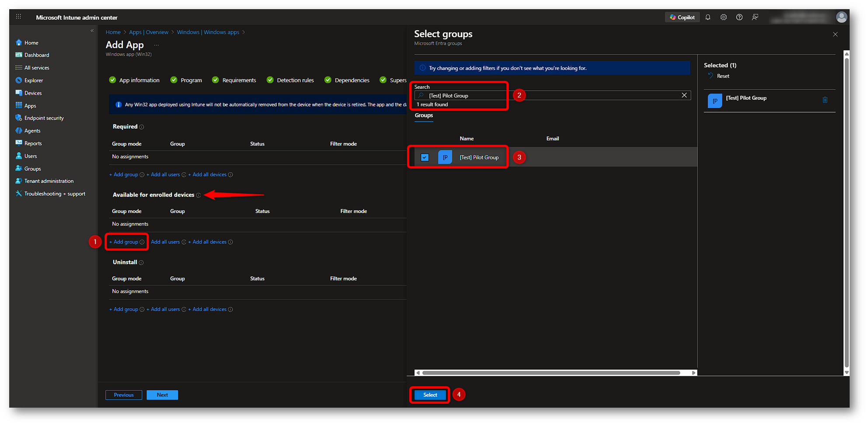868x426 pixels.
Task: Click the Copilot button
Action: (682, 17)
